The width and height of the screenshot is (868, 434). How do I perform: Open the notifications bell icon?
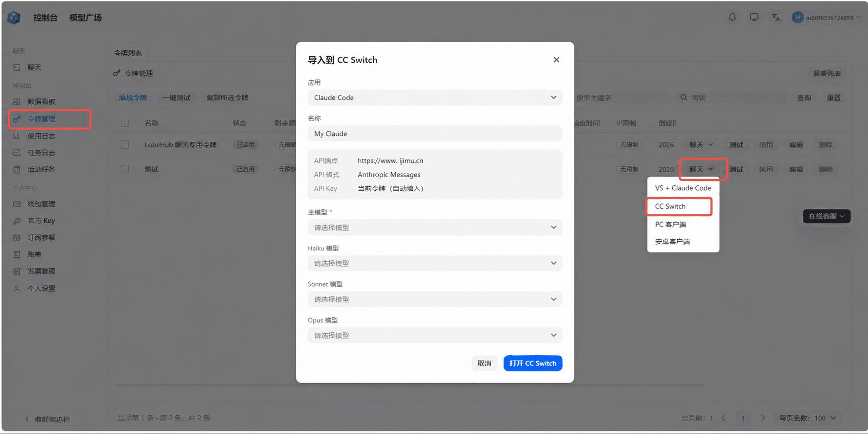(732, 17)
